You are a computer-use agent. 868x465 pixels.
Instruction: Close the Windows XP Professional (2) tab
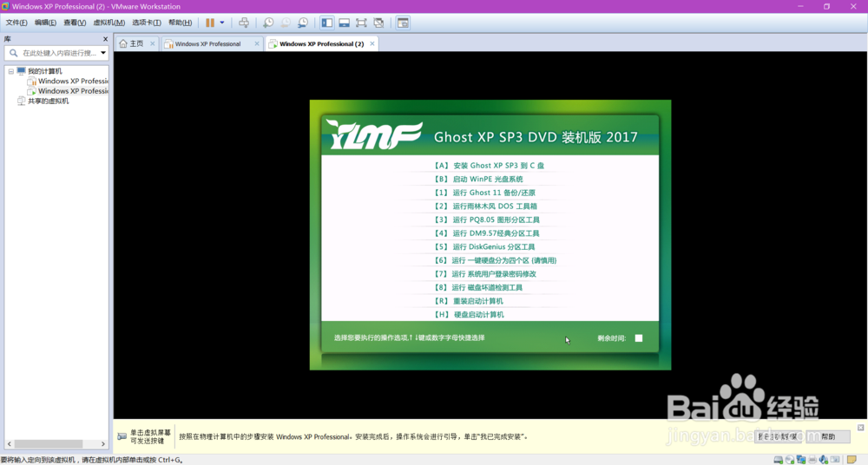pos(372,43)
